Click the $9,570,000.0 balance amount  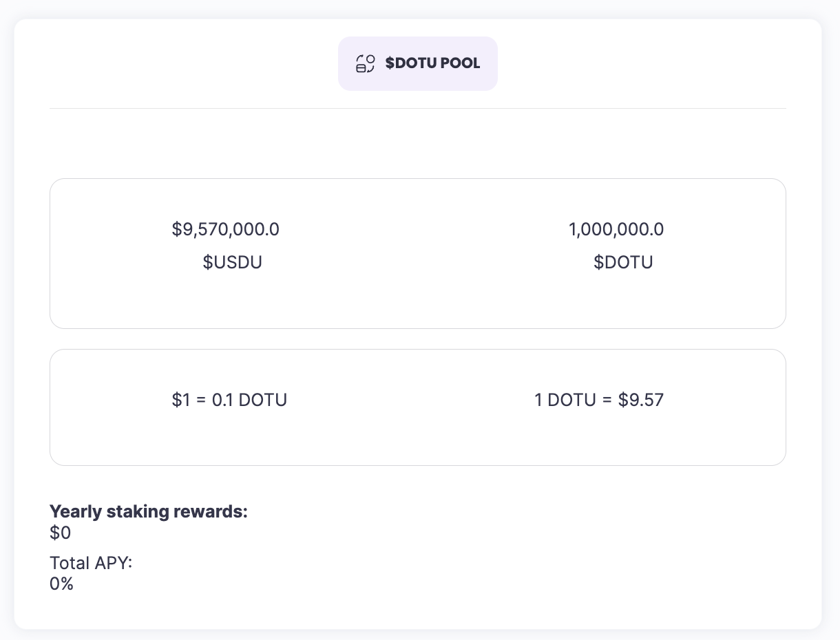pyautogui.click(x=225, y=229)
